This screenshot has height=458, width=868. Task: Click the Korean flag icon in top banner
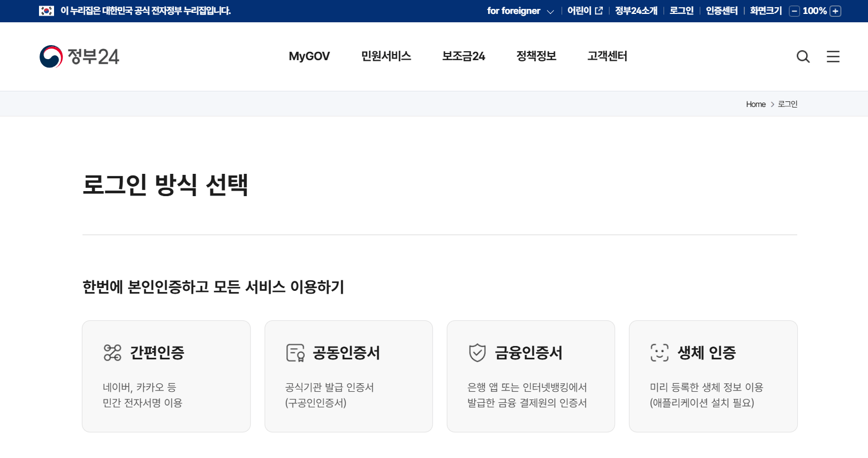click(x=46, y=11)
